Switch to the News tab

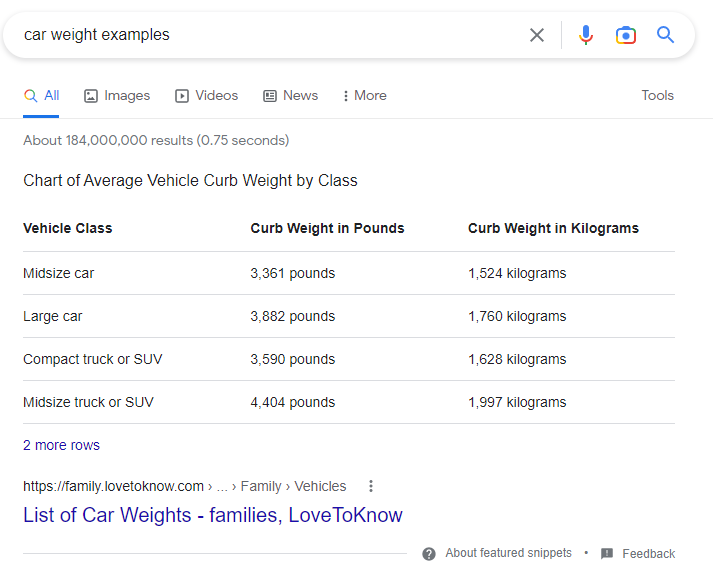(291, 95)
